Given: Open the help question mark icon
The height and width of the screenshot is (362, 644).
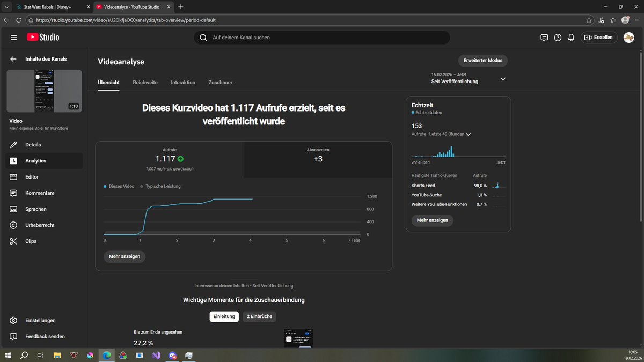Looking at the screenshot, I should coord(558,38).
